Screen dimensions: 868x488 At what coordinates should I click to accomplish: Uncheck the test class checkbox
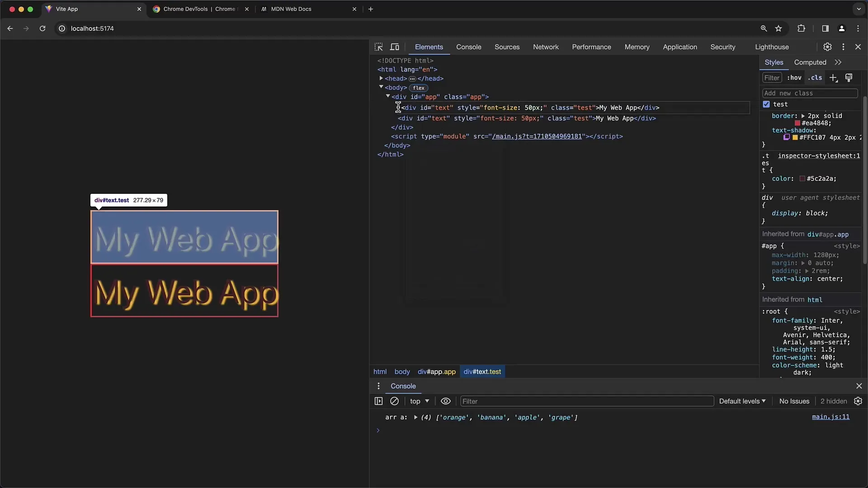766,104
